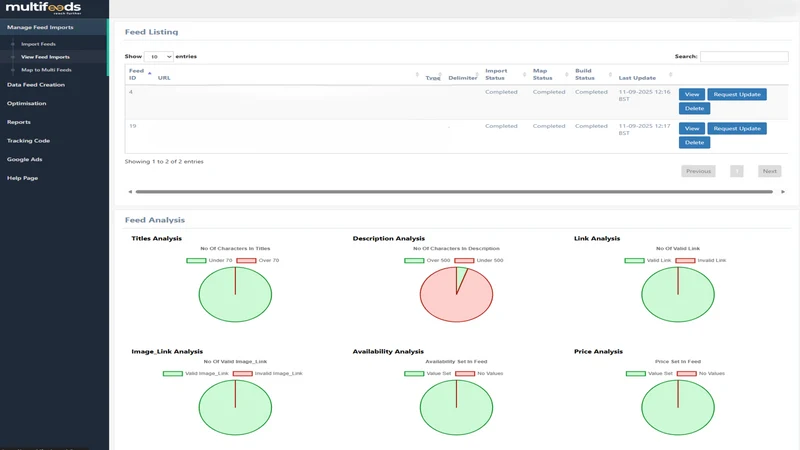The image size is (800, 450).
Task: Sort by the Last Update column
Action: point(645,78)
